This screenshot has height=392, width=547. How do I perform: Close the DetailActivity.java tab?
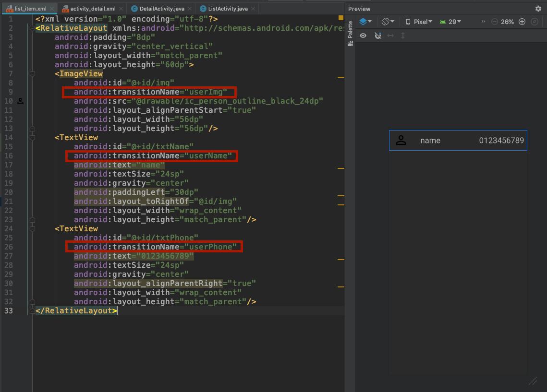[x=189, y=8]
